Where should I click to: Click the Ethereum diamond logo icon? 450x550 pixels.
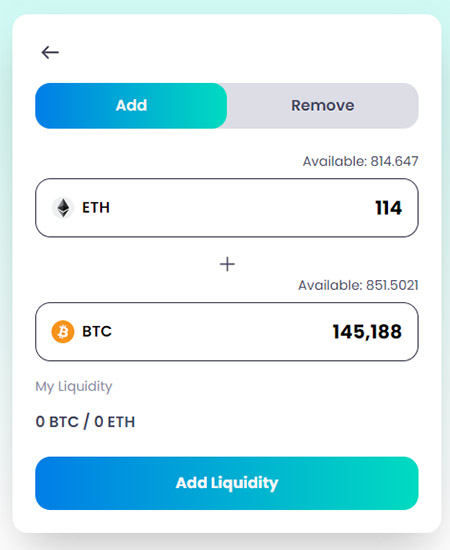[x=63, y=208]
